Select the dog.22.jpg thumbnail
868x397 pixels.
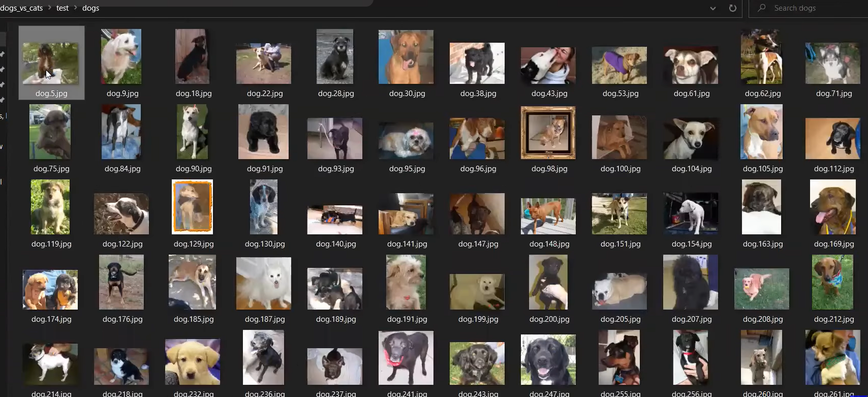point(264,64)
